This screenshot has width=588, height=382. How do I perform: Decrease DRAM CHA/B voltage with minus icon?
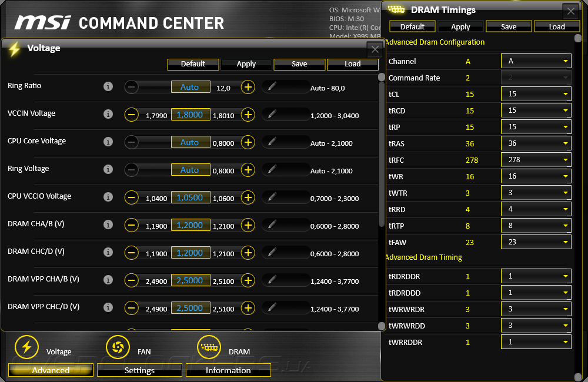pyautogui.click(x=132, y=225)
